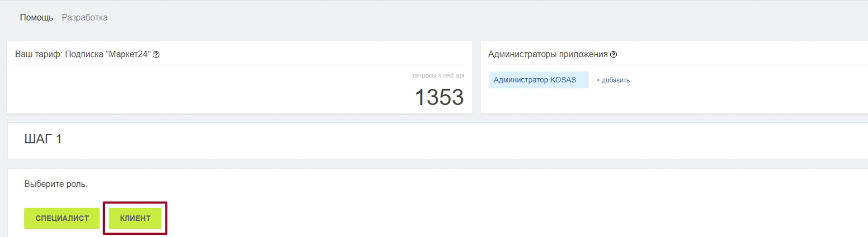868x237 pixels.
Task: Choose the СПЕЦИАЛИСТ role button
Action: (x=62, y=218)
